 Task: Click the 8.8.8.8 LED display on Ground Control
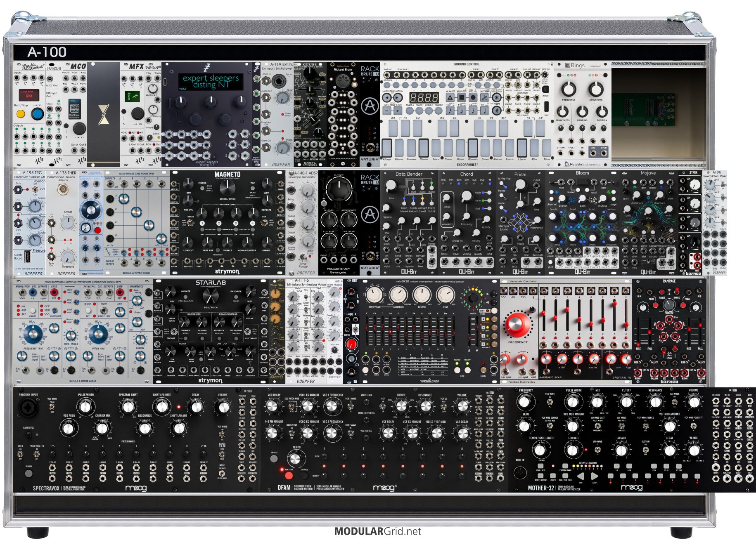tap(424, 98)
